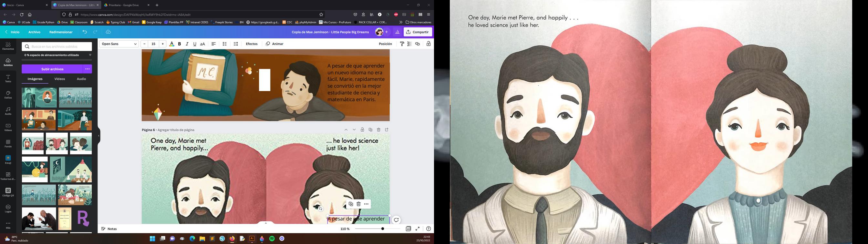
Task: Toggle underline formatting
Action: click(x=195, y=44)
